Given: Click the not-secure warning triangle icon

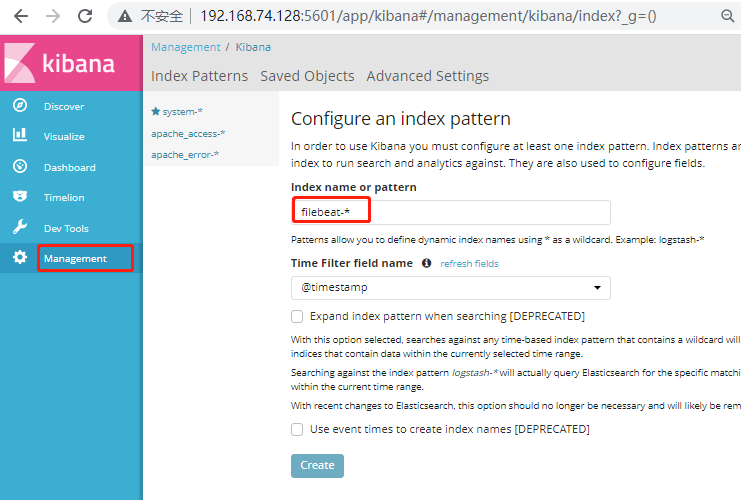Looking at the screenshot, I should click(x=125, y=17).
